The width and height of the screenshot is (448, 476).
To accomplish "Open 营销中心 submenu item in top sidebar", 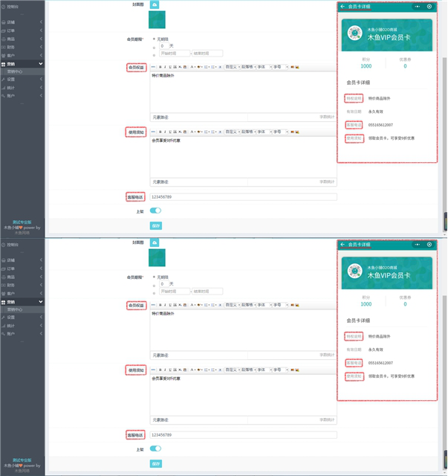I will click(x=16, y=71).
